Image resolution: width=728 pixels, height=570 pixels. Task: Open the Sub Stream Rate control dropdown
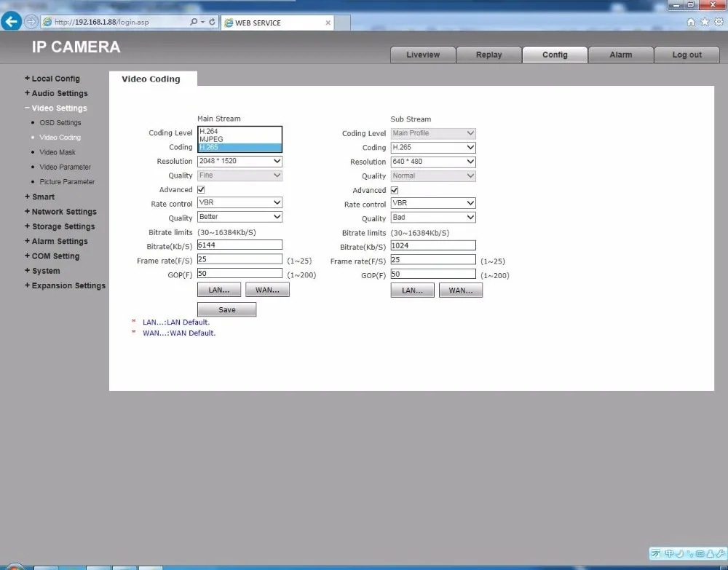tap(433, 203)
